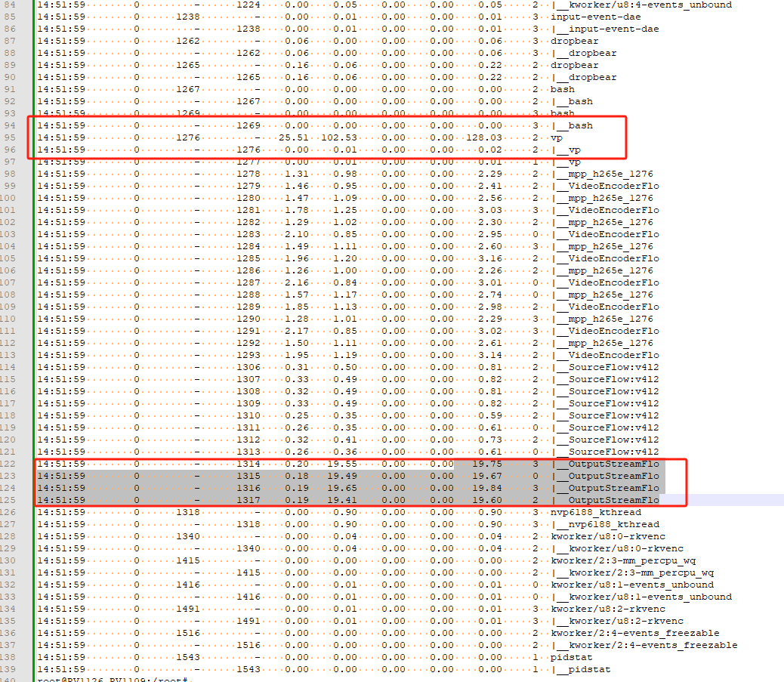Click the 19.75 CPU value for thread 1314

pos(487,464)
